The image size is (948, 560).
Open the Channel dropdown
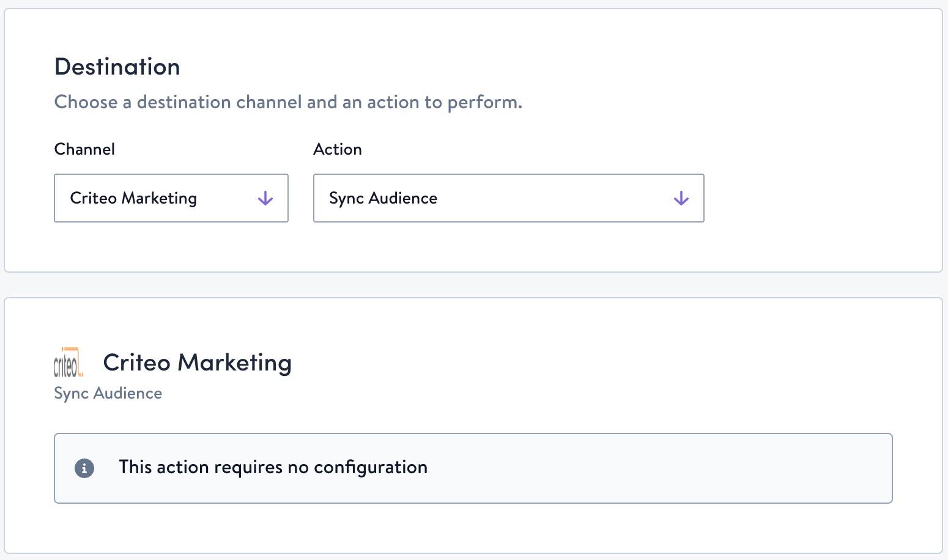point(171,198)
